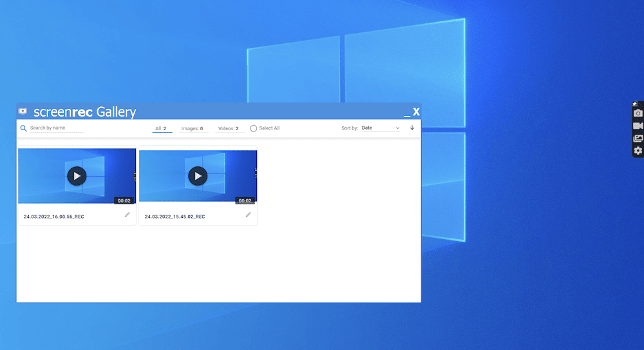Open the Sort by Date dropdown
Image resolution: width=644 pixels, height=350 pixels.
click(x=380, y=128)
